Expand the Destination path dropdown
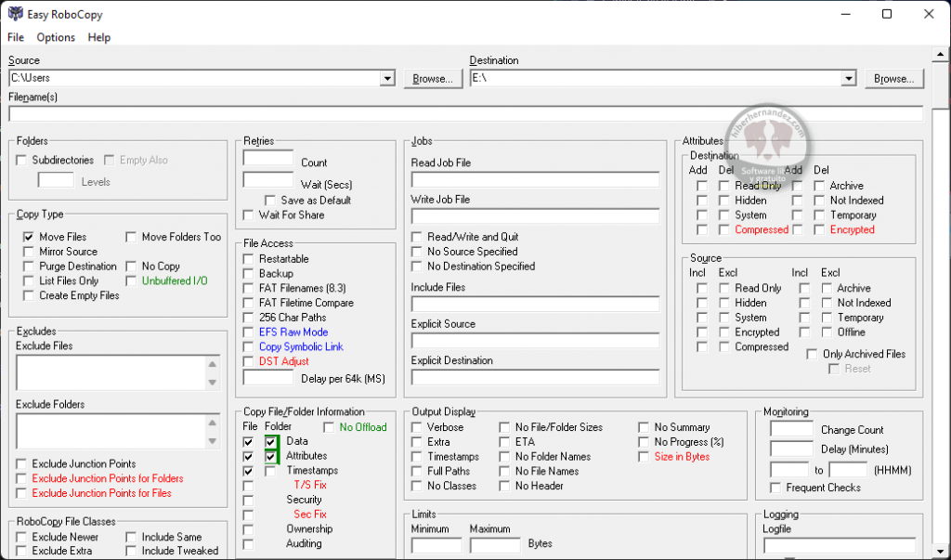This screenshot has width=951, height=560. point(849,78)
